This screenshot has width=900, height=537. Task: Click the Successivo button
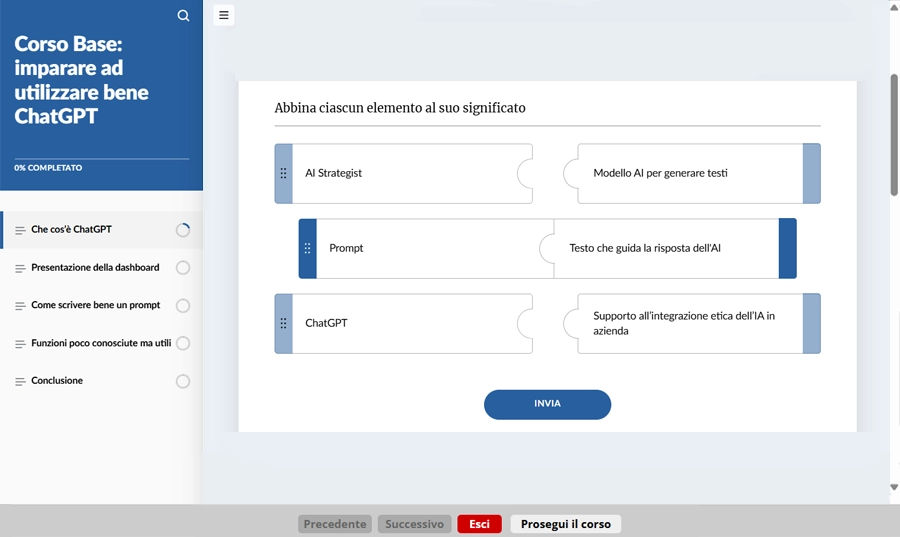click(414, 524)
